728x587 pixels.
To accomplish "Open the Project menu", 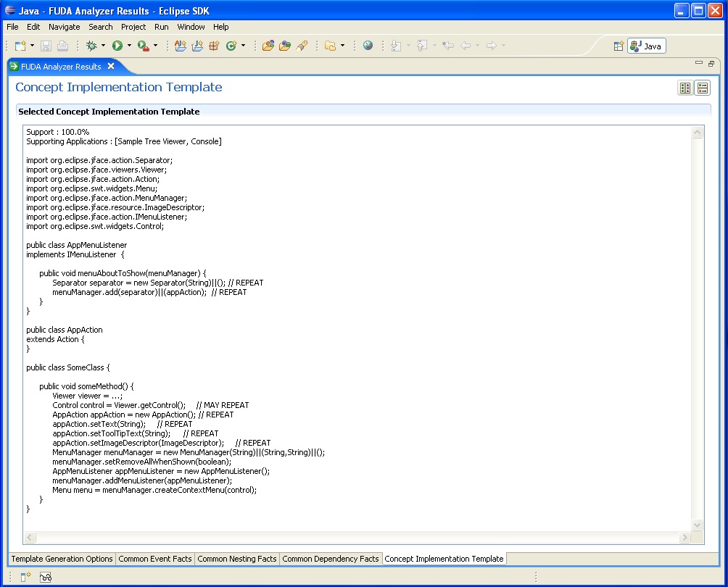I will pyautogui.click(x=133, y=27).
